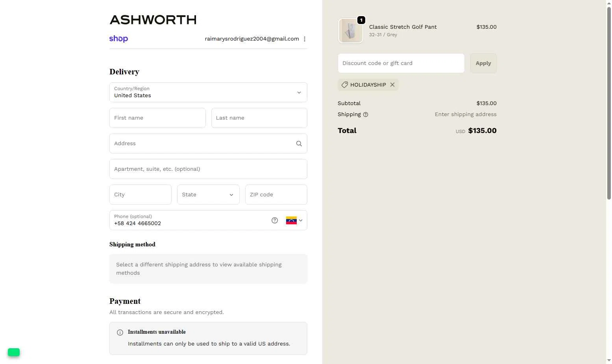Viewport: 612px width, 364px height.
Task: Click the Installments unavailable info icon
Action: click(x=120, y=333)
